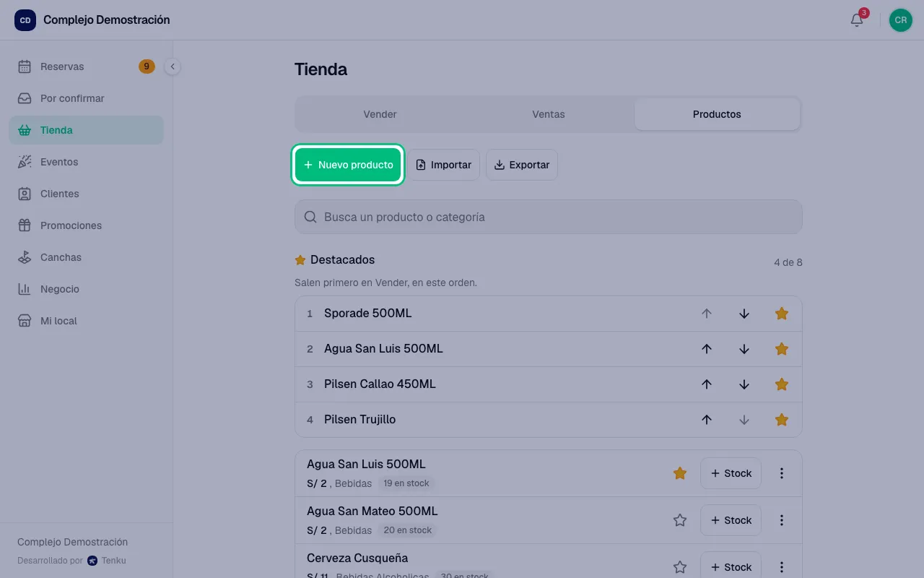
Task: Toggle favorite star on Agua San Luis product row
Action: [680, 473]
